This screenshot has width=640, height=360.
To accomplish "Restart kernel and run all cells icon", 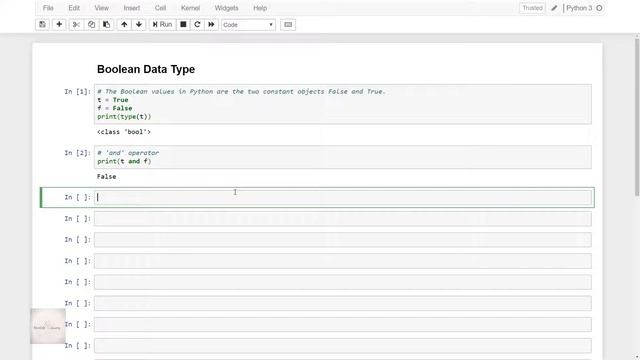I will [211, 24].
